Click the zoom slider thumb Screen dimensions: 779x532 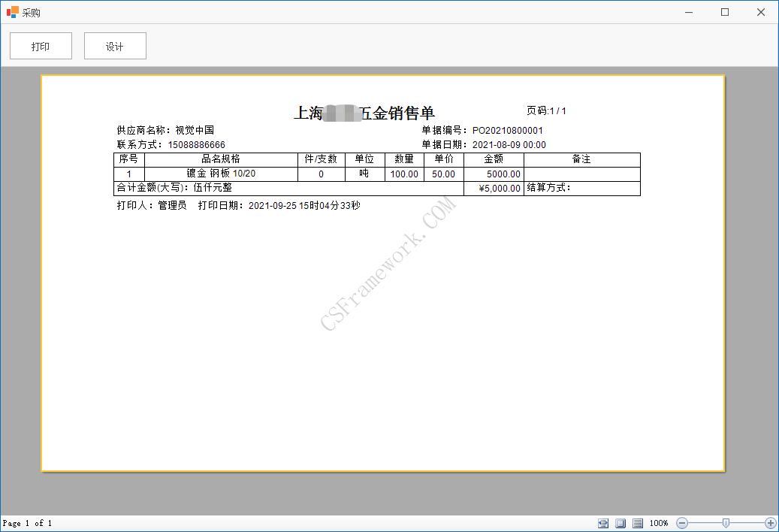pyautogui.click(x=726, y=522)
